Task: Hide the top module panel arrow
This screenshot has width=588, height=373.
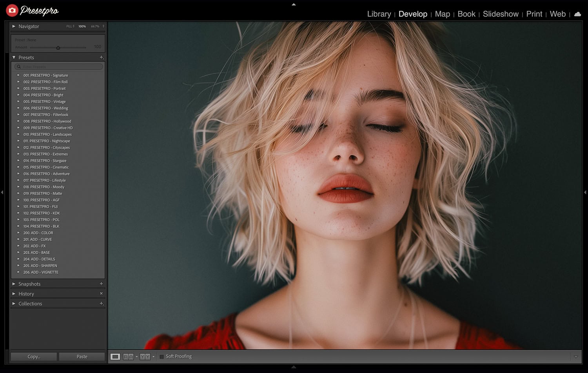Action: pyautogui.click(x=294, y=5)
